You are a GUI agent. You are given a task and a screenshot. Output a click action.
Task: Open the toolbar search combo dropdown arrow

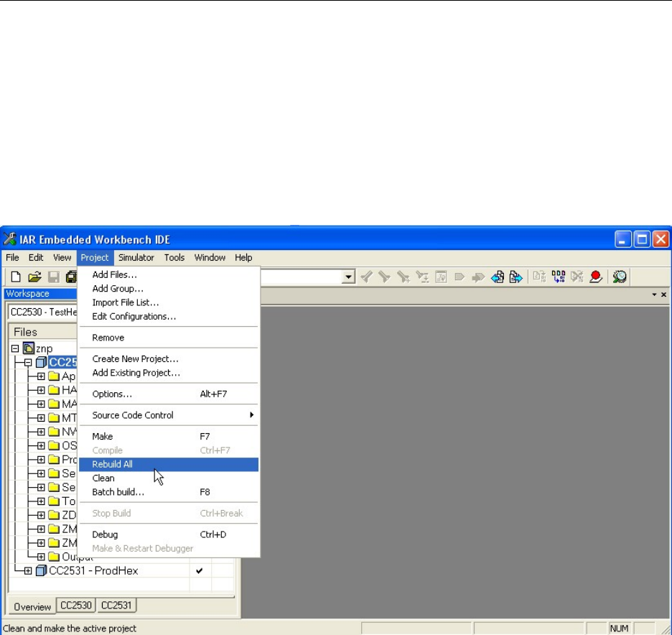click(x=348, y=277)
